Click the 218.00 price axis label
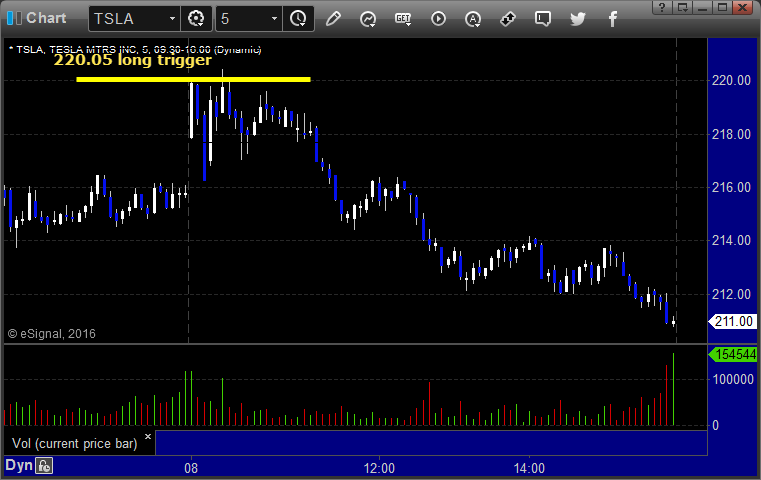The width and height of the screenshot is (761, 480). coord(731,134)
